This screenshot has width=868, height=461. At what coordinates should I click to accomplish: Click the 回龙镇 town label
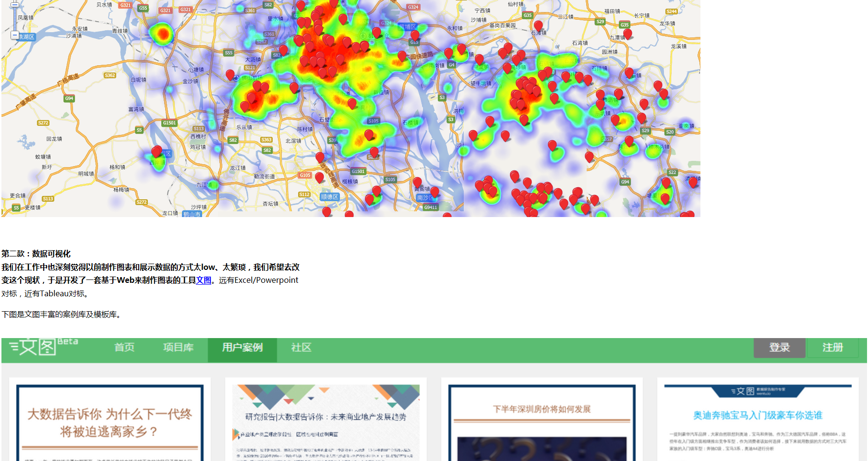point(54,139)
